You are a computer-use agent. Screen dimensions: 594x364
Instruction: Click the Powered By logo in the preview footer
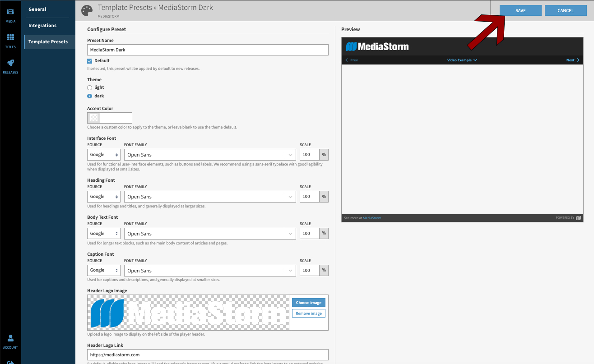(579, 217)
